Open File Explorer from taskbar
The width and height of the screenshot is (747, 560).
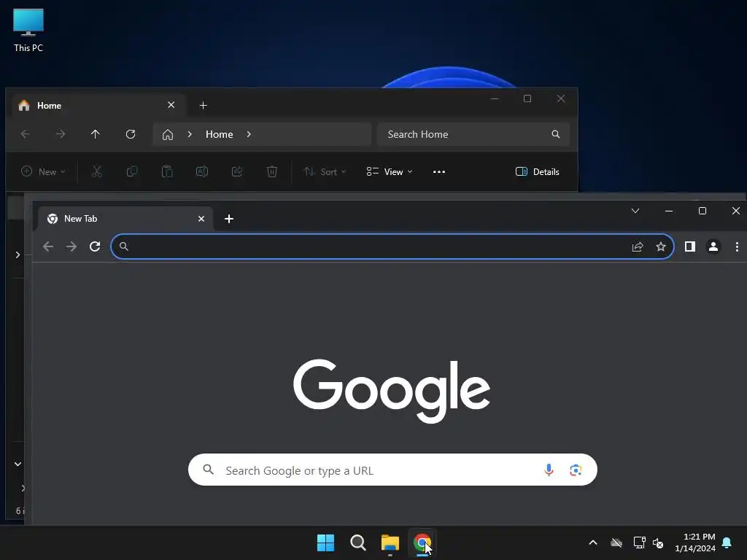(390, 542)
